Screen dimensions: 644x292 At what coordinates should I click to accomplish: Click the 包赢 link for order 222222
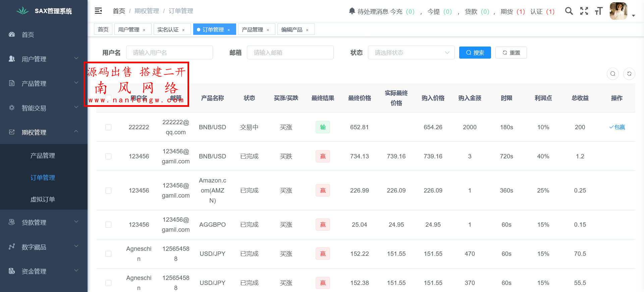pyautogui.click(x=617, y=127)
